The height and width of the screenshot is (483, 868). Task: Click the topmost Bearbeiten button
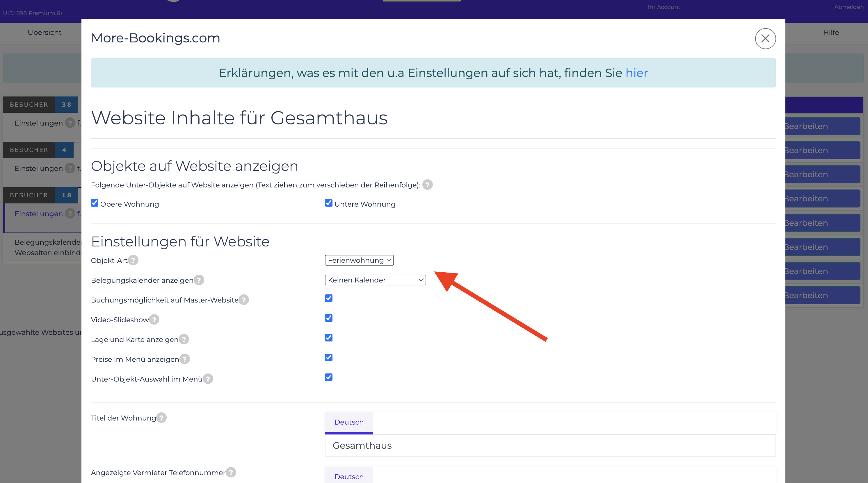[823, 126]
